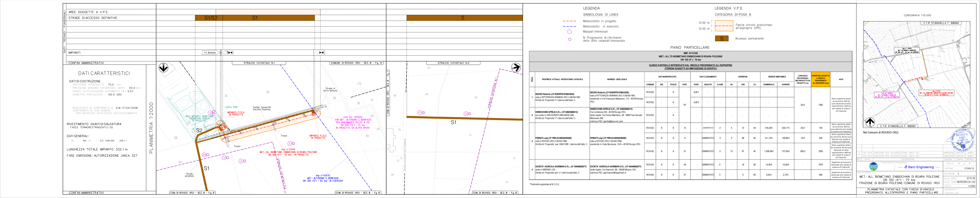Click the 7250 superficie value in table

pyautogui.click(x=821, y=151)
